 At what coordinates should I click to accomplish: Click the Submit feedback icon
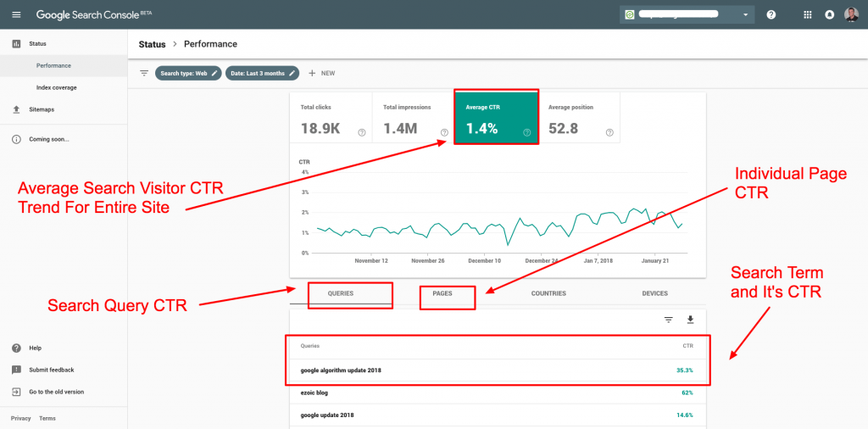click(16, 370)
